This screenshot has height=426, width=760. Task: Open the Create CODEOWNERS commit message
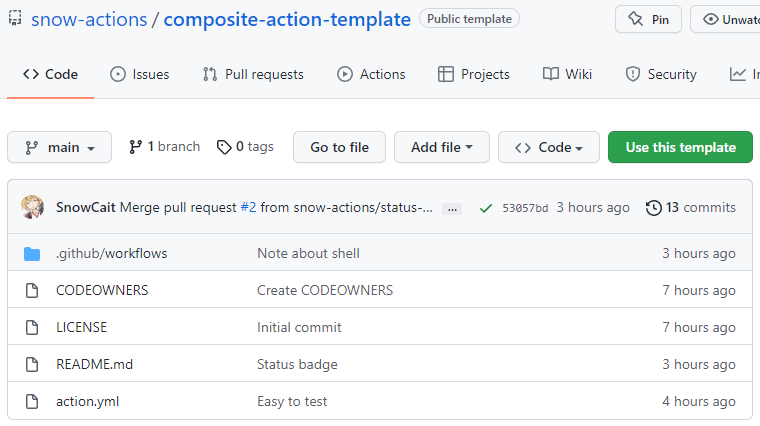coord(325,290)
